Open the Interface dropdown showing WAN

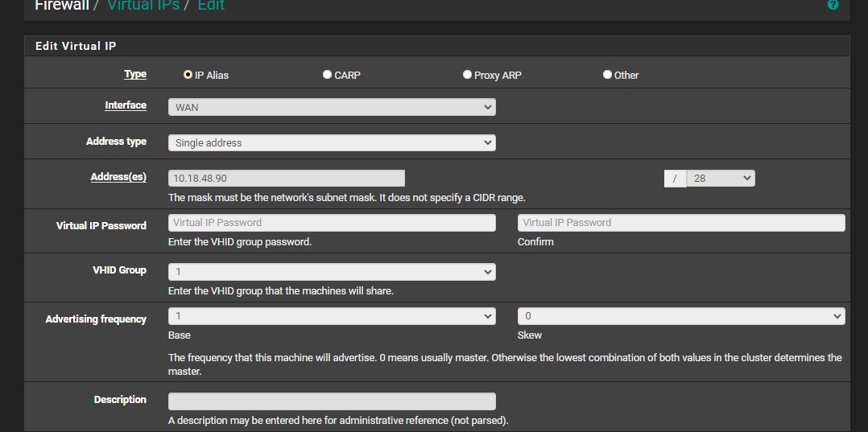(332, 107)
